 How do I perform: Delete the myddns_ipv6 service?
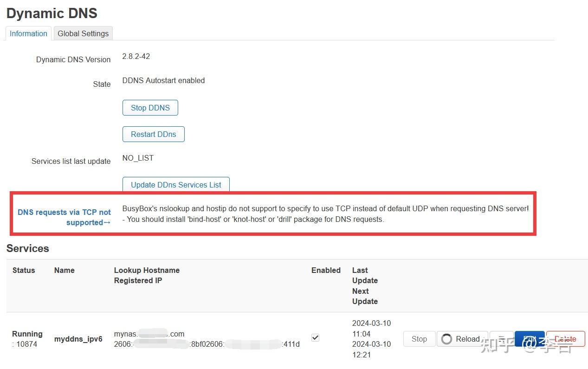click(565, 339)
